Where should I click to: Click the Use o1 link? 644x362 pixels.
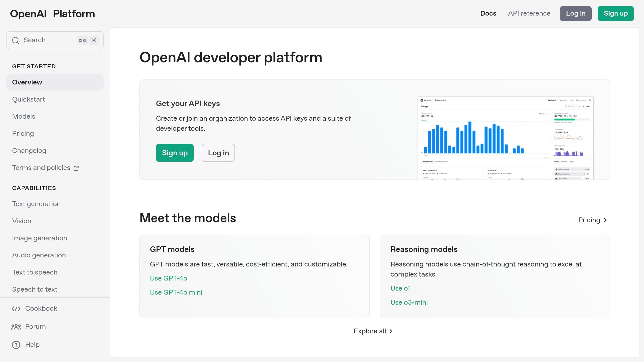click(x=400, y=288)
